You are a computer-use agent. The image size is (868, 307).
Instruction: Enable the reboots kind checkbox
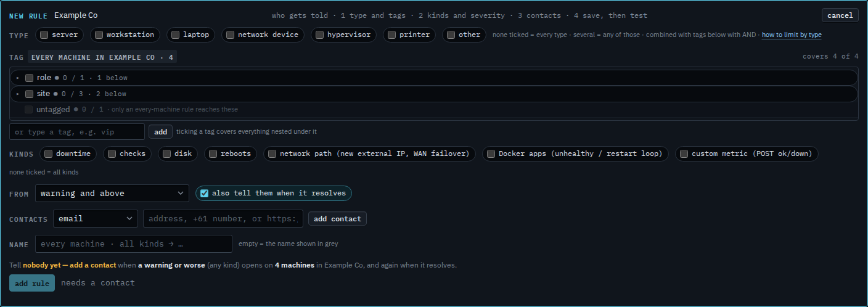[x=213, y=153]
